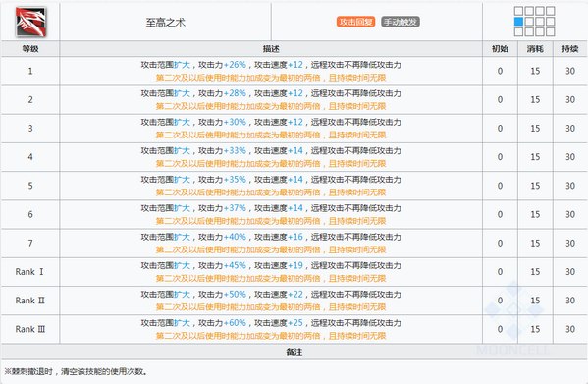Click the orange note text in Rank III row

271,336
